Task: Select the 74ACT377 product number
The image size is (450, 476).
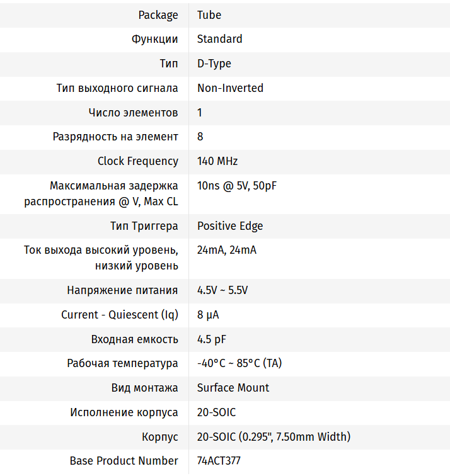Action: pos(218,461)
